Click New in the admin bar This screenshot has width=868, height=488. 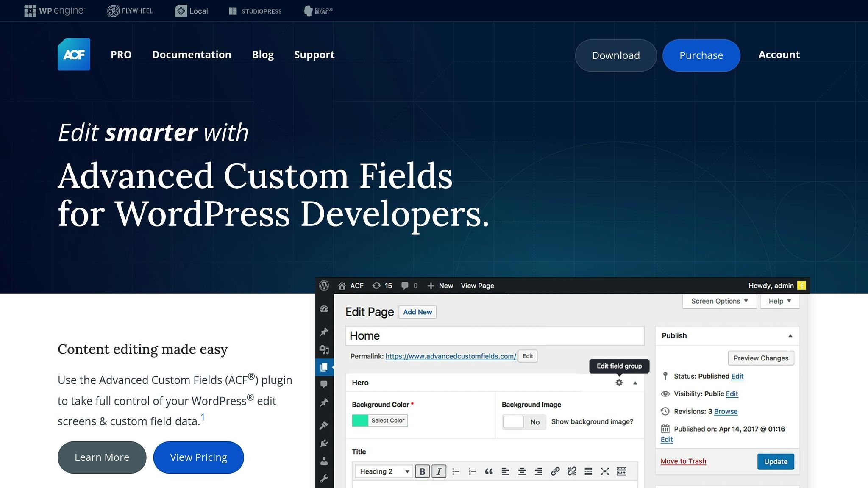441,286
